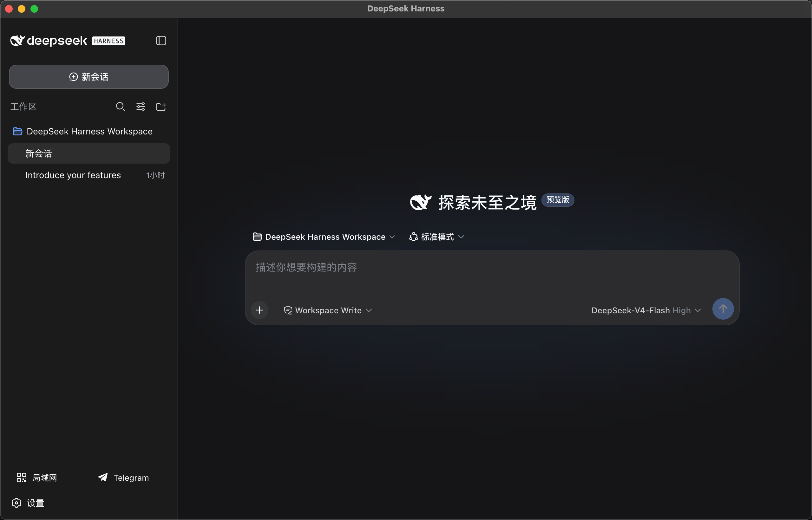Viewport: 812px width, 520px height.
Task: Collapse the sidebar using the panel icon
Action: pos(161,41)
